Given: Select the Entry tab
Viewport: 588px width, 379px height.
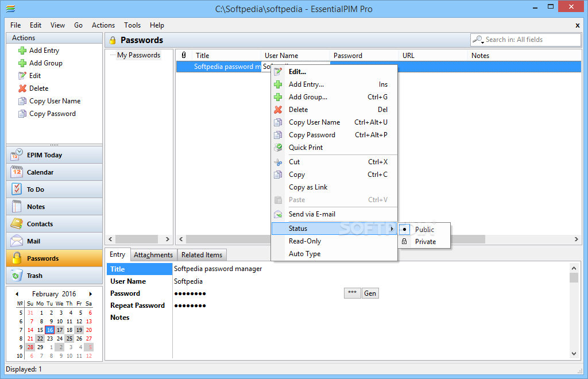Looking at the screenshot, I should [x=117, y=254].
